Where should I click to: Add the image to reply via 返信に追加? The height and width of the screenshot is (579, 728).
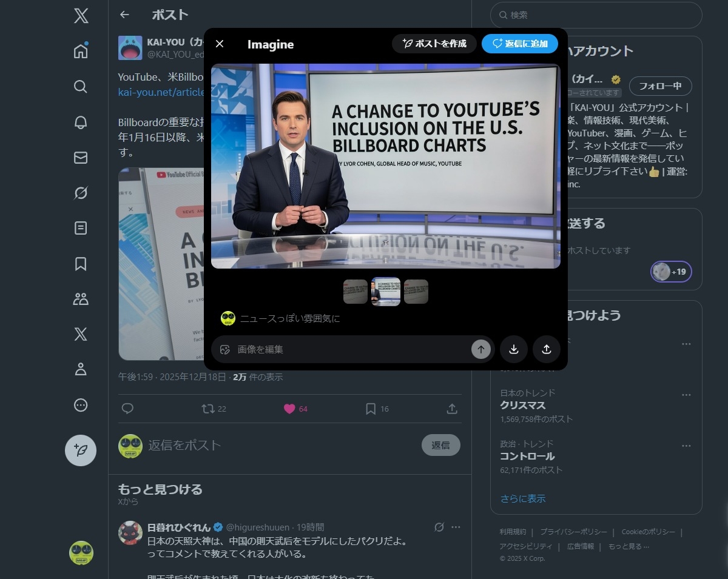pos(521,43)
